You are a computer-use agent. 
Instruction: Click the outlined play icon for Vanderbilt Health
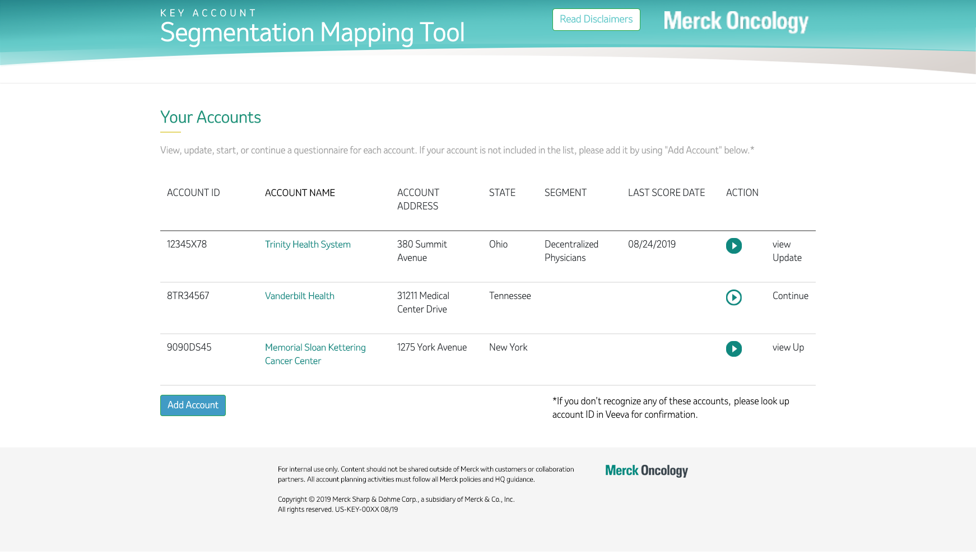[x=733, y=297]
